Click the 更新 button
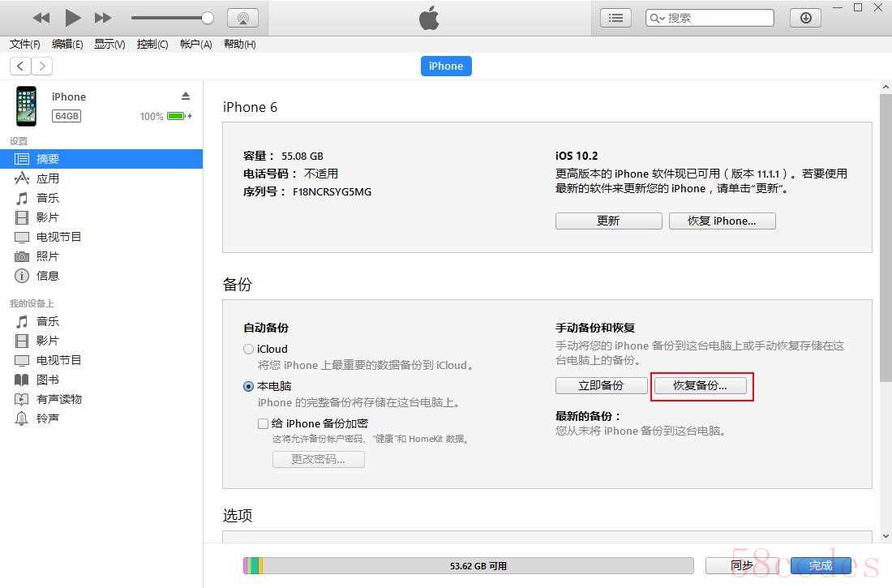Screen dimensions: 892x588 pyautogui.click(x=609, y=221)
